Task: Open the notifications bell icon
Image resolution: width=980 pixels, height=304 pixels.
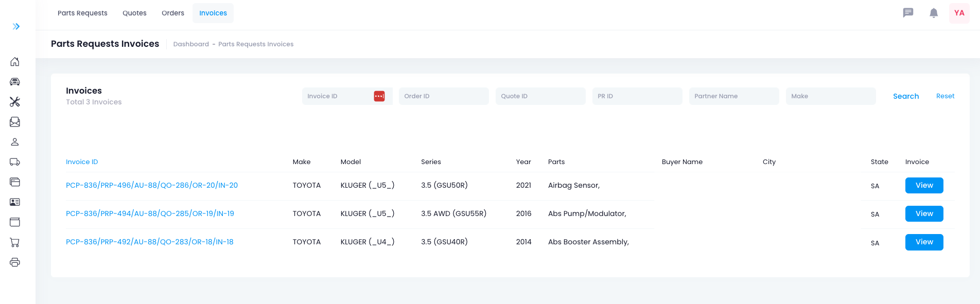Action: (x=934, y=13)
